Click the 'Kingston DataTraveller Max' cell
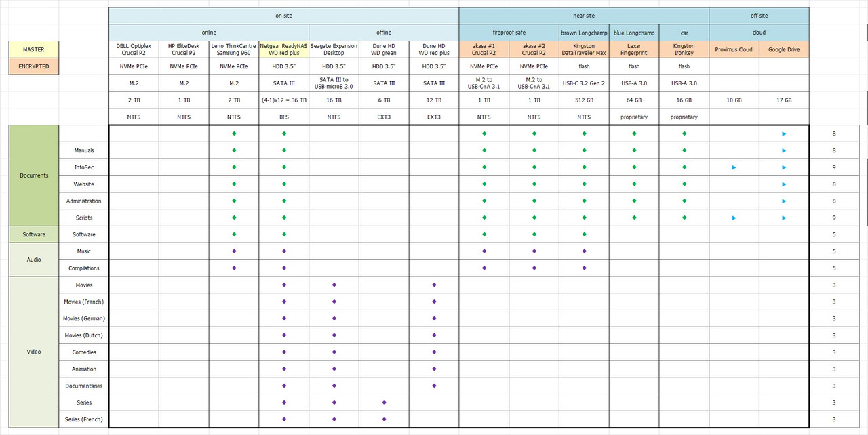The width and height of the screenshot is (868, 435). tap(584, 49)
